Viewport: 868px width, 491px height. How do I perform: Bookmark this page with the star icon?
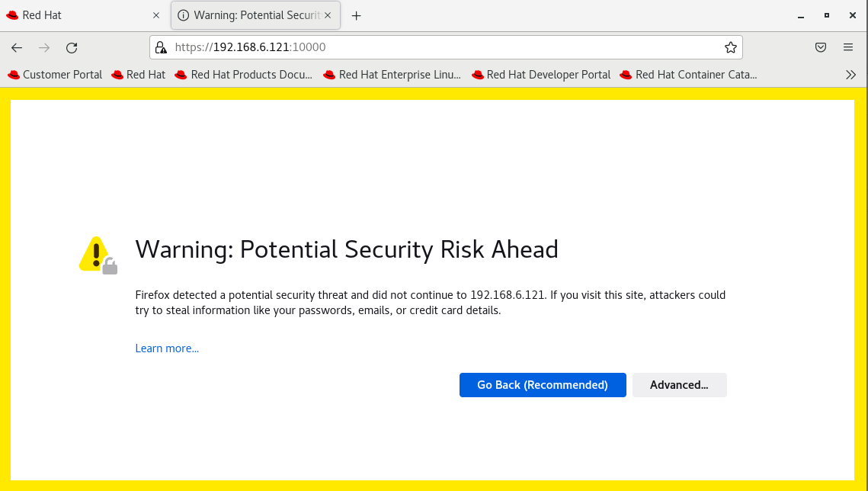(x=730, y=47)
